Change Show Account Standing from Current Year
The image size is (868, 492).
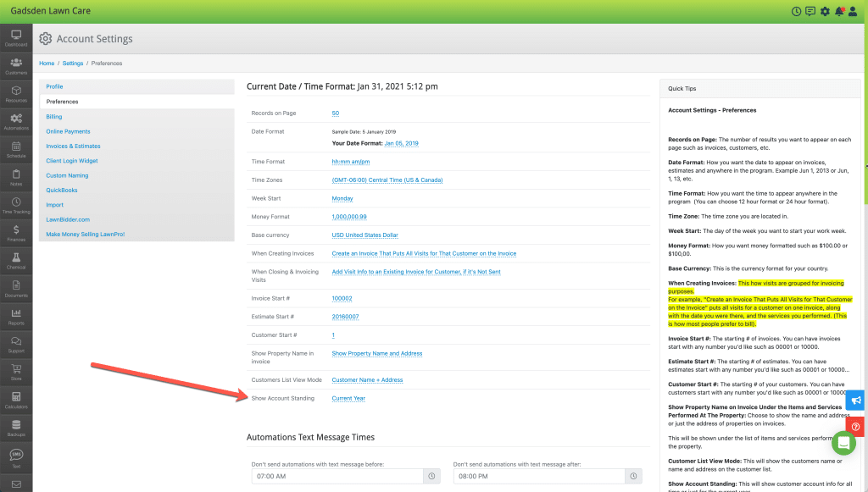point(348,398)
